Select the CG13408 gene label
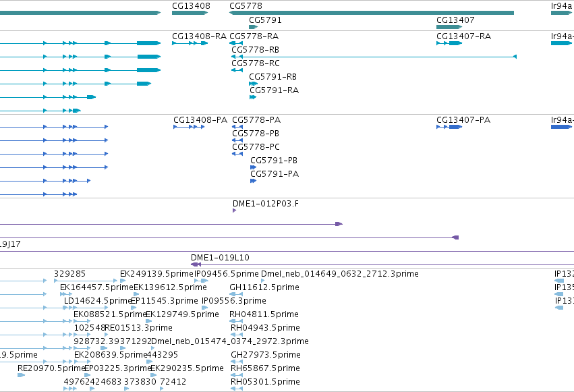The width and height of the screenshot is (574, 392). 191,6
